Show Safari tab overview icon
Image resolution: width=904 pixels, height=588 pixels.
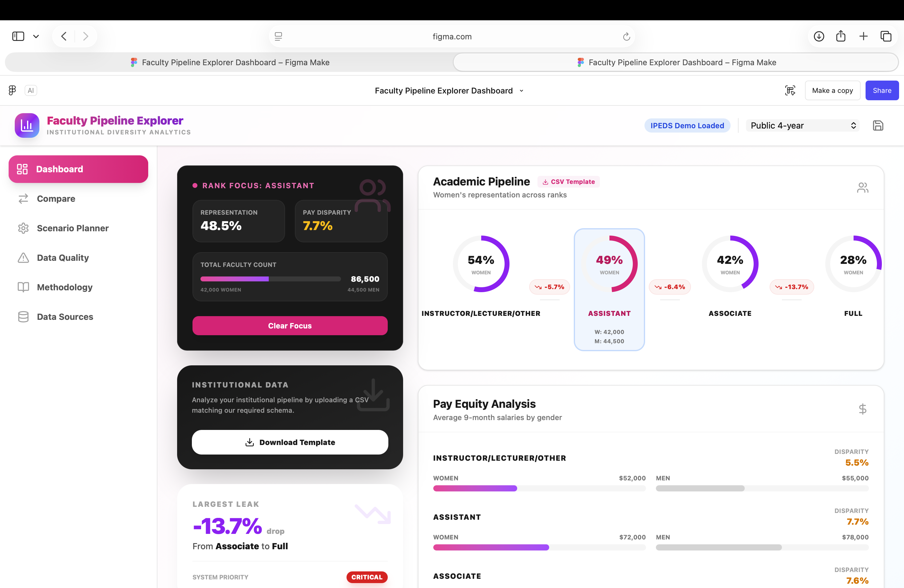coord(886,37)
